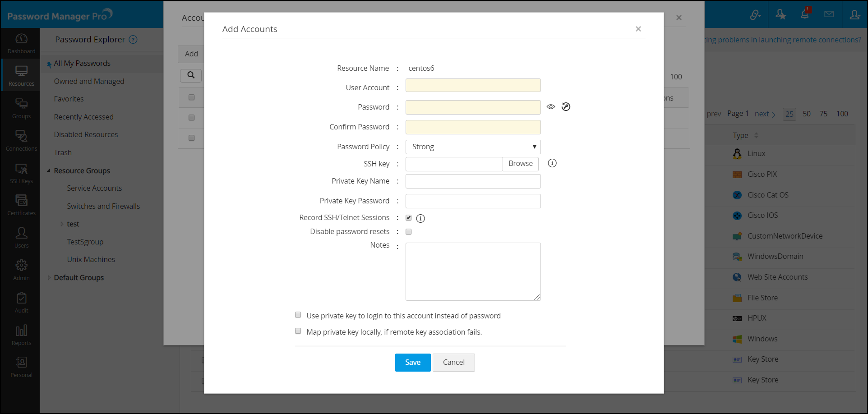Image resolution: width=868 pixels, height=414 pixels.
Task: Click the generate password icon
Action: [566, 107]
